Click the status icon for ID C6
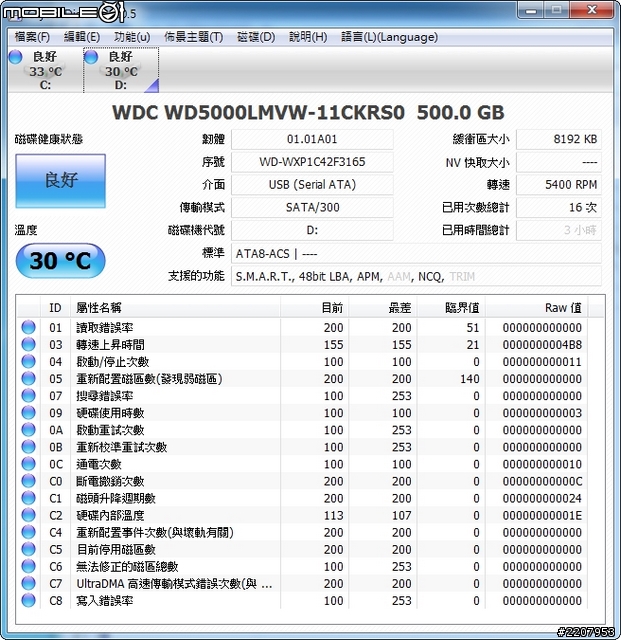Screen dimensions: 621x640 pos(29,566)
